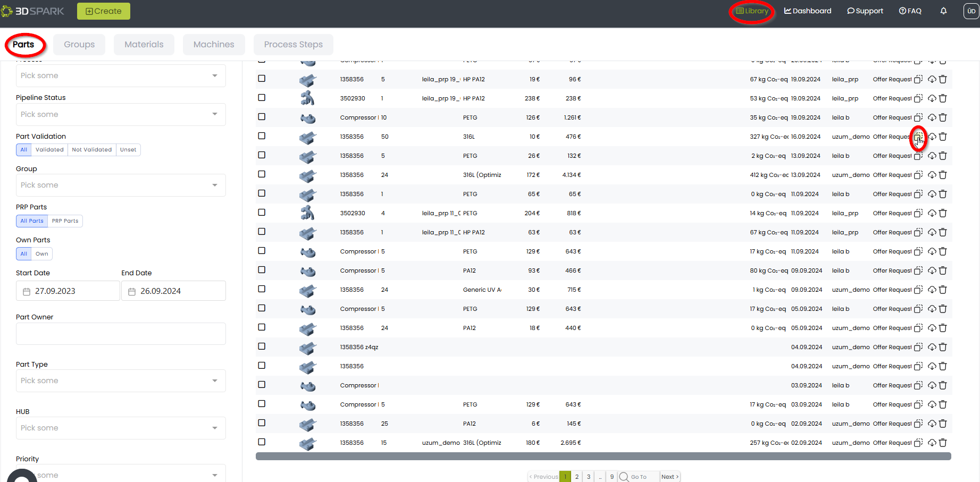Download the part with 257 kg CO2-eq
980x482 pixels.
pyautogui.click(x=932, y=443)
